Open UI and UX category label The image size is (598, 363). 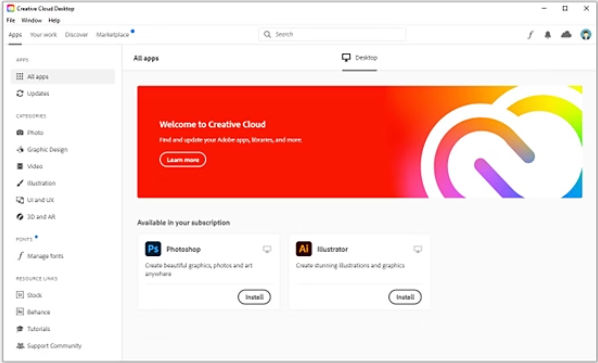tap(40, 200)
